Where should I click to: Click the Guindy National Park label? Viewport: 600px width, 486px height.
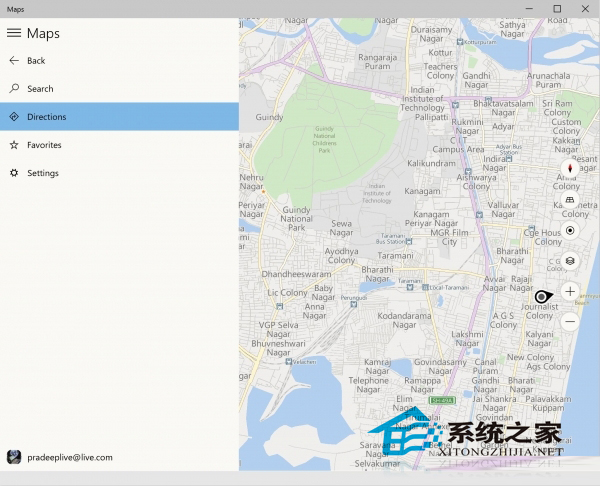coord(297,219)
